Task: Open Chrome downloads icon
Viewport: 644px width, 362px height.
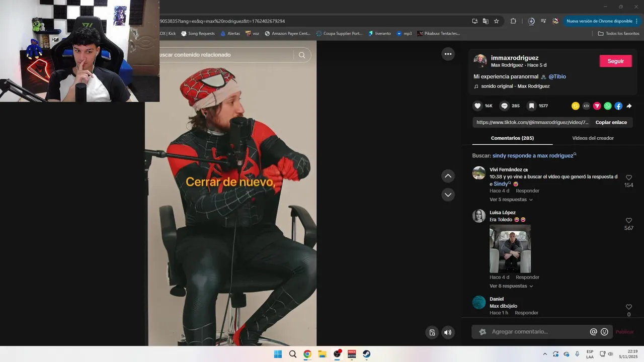Action: pyautogui.click(x=531, y=21)
